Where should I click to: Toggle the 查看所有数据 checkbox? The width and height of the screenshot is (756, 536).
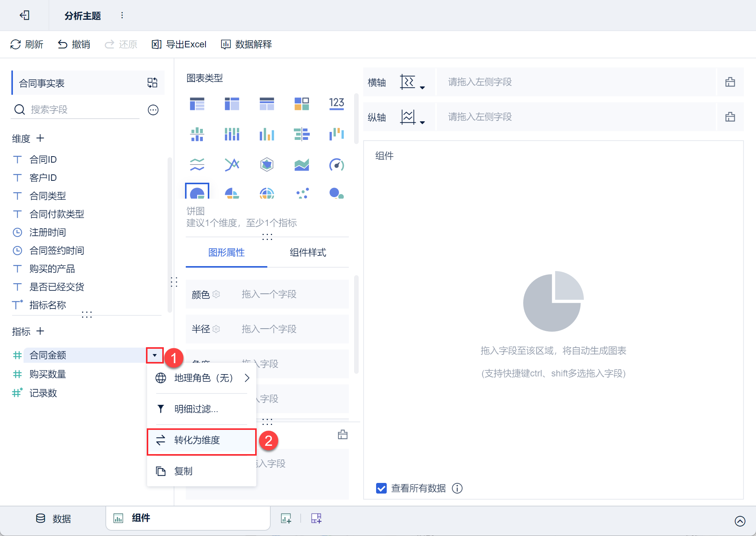(381, 488)
